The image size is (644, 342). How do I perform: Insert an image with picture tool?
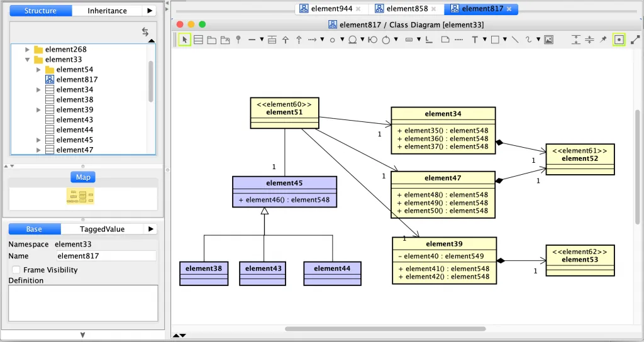pyautogui.click(x=548, y=40)
